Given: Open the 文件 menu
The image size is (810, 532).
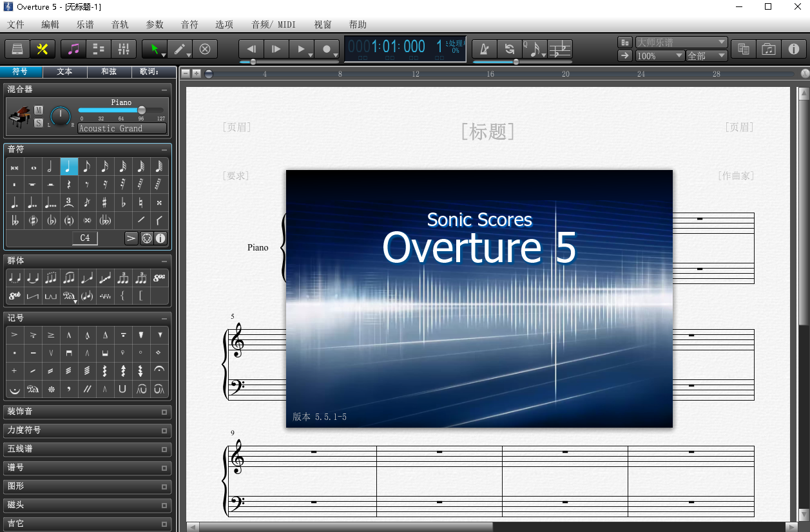Looking at the screenshot, I should (x=15, y=24).
